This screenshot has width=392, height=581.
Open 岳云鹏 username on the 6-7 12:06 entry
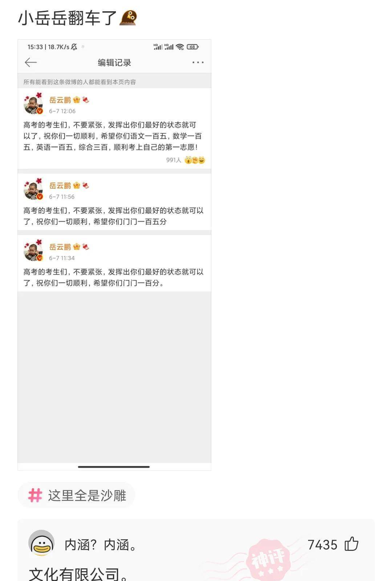click(60, 100)
